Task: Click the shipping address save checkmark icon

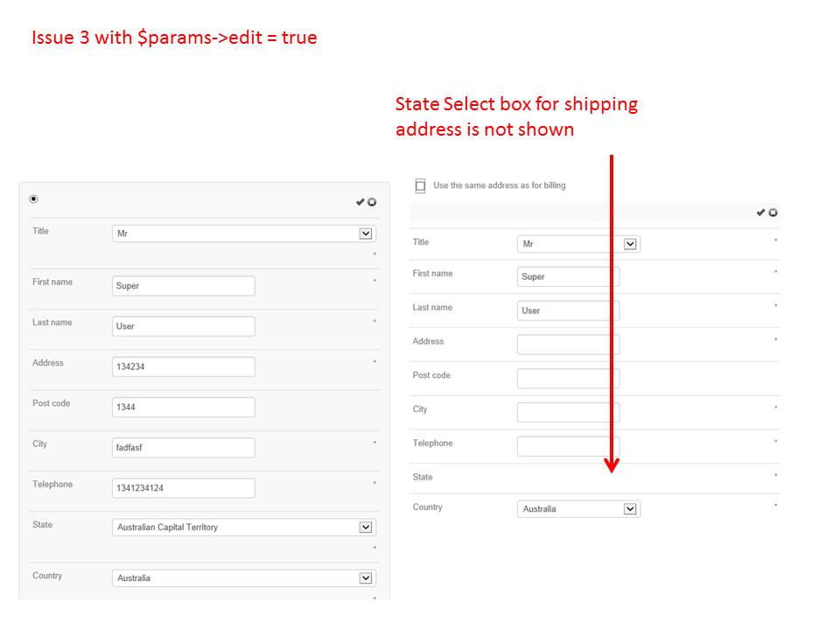Action: coord(760,213)
